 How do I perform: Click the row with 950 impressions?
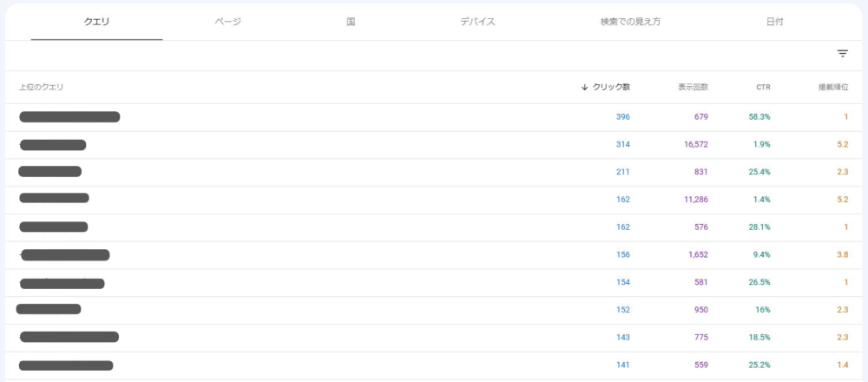pyautogui.click(x=434, y=310)
